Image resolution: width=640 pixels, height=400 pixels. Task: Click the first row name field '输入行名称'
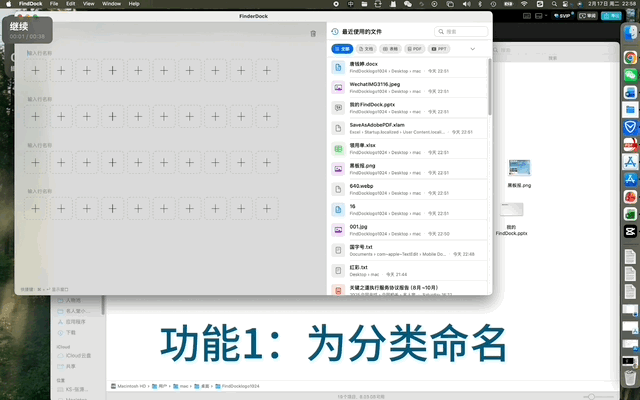[40, 53]
